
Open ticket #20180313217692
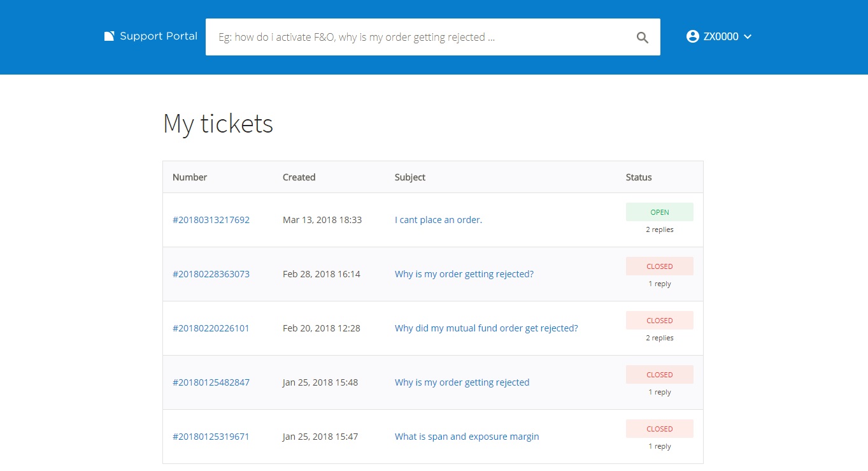click(x=211, y=220)
